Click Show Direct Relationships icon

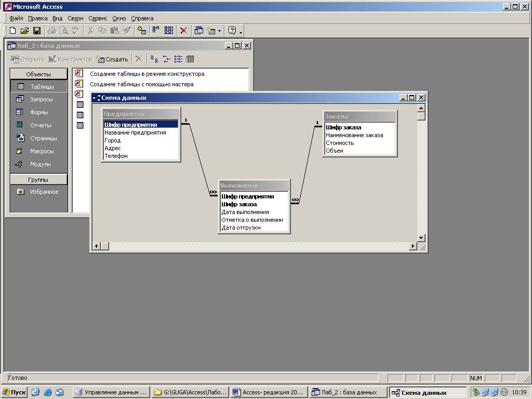(x=156, y=31)
